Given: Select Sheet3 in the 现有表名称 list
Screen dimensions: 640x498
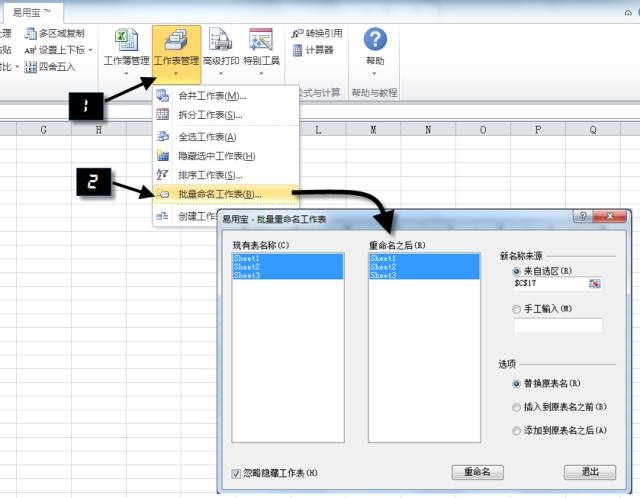Looking at the screenshot, I should [288, 275].
